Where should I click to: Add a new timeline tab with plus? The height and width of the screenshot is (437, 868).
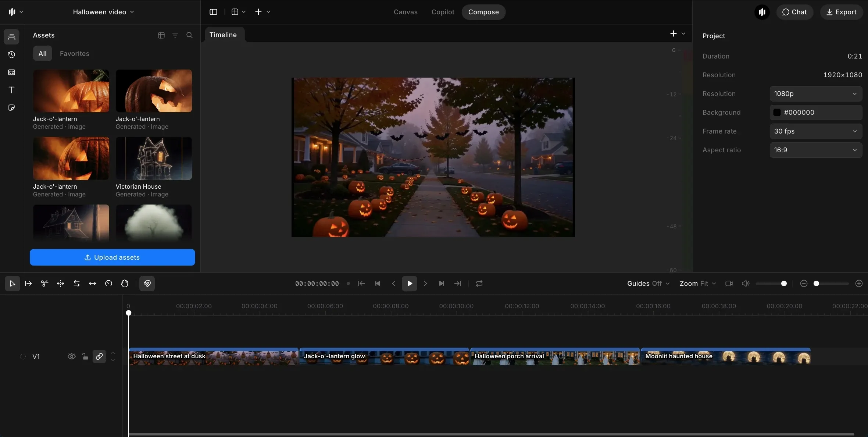[x=673, y=34]
